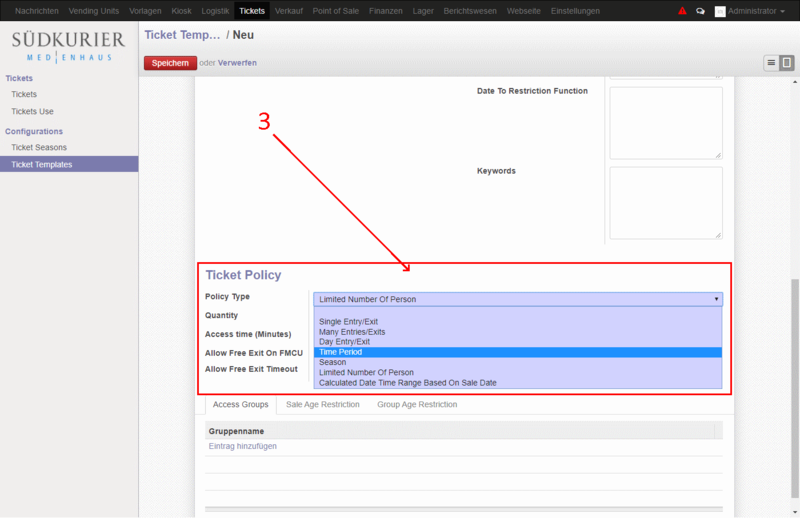Go to the Finanzen menu

386,11
